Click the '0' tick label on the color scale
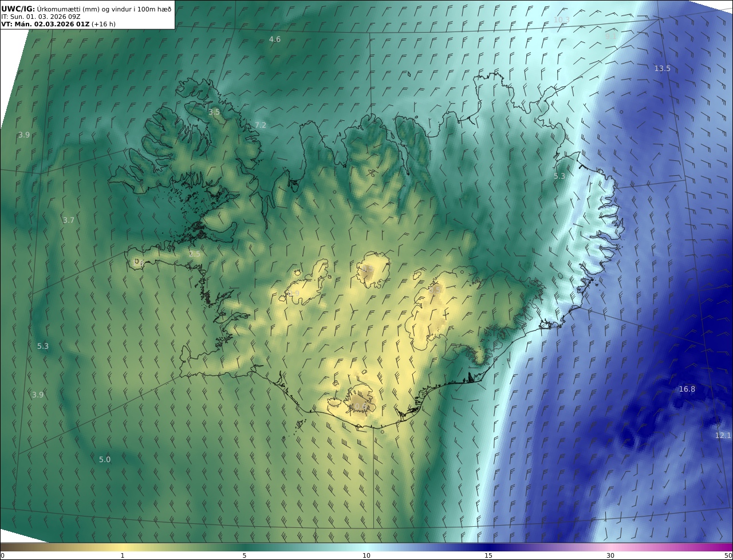The image size is (733, 560). tap(2, 555)
